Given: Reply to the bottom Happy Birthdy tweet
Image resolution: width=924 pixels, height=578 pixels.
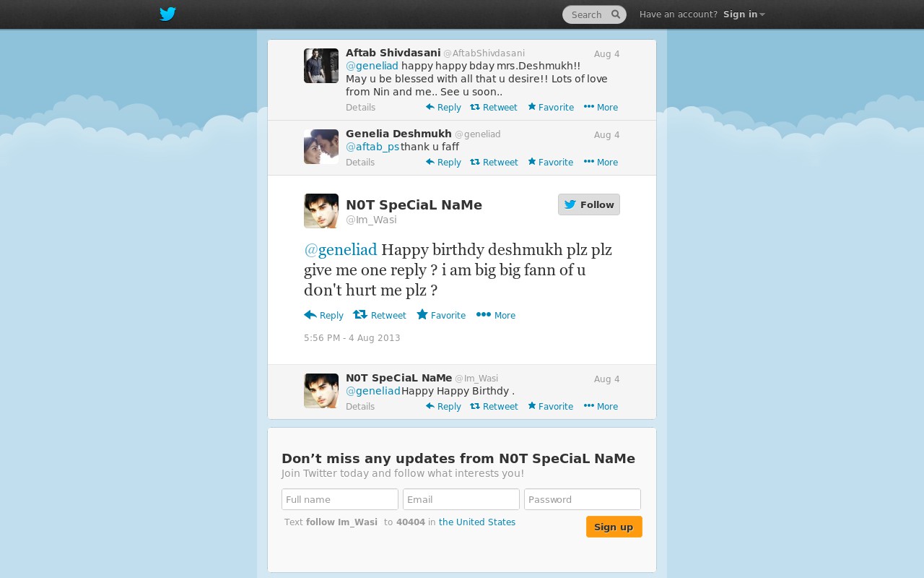Looking at the screenshot, I should tap(443, 407).
